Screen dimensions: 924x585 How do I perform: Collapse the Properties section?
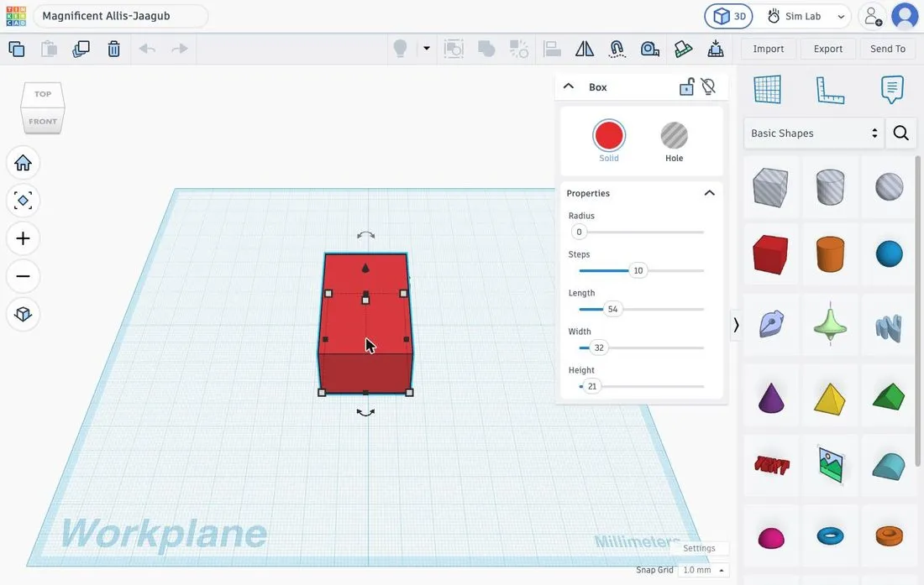point(710,193)
